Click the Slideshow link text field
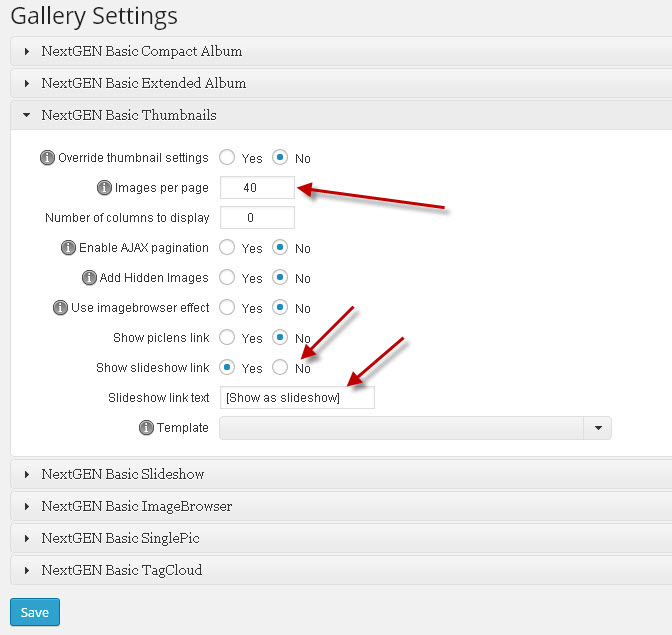Image resolution: width=672 pixels, height=635 pixels. (297, 398)
